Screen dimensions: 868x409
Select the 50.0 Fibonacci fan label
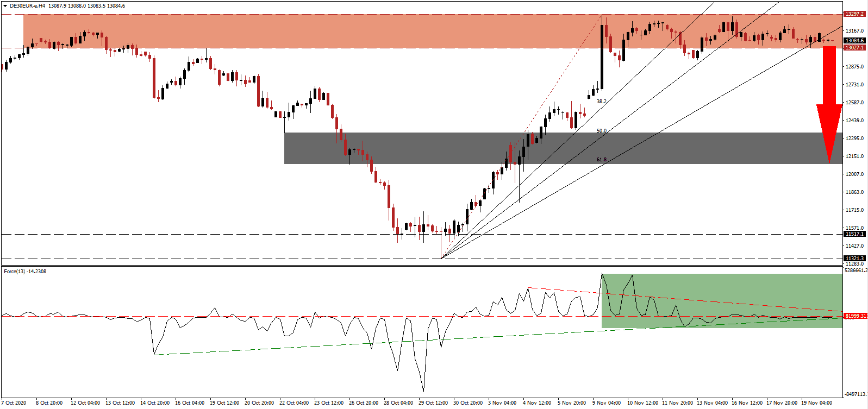click(601, 131)
